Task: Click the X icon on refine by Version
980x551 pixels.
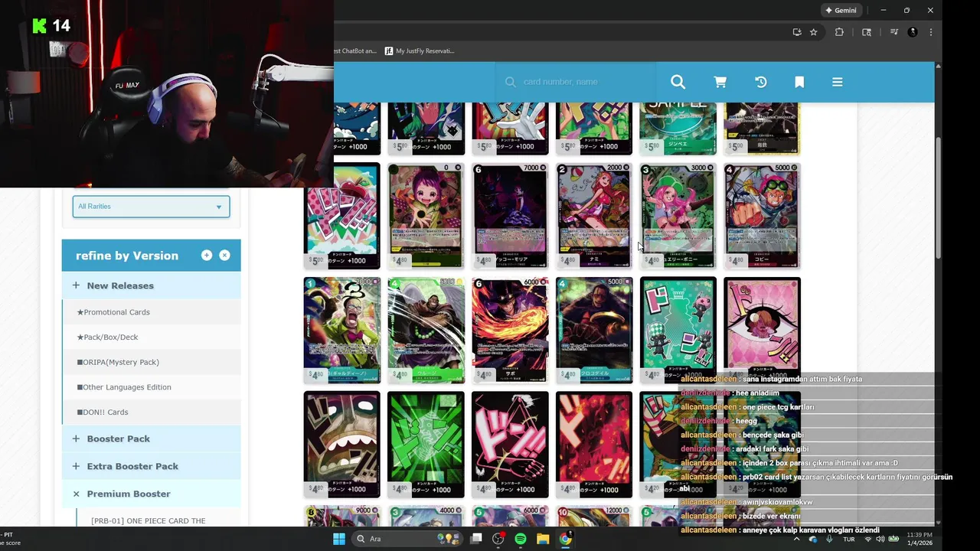Action: click(x=224, y=256)
